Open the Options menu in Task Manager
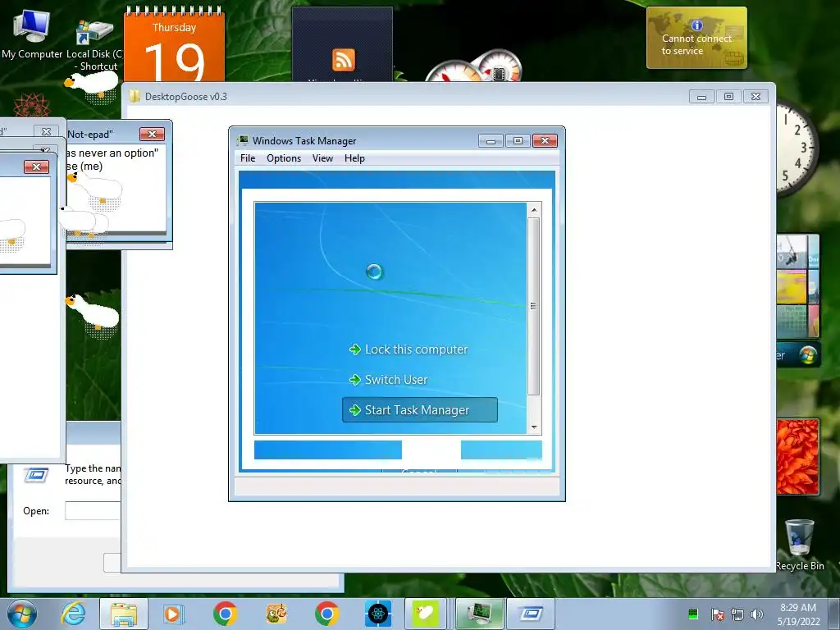This screenshot has width=840, height=630. (x=284, y=158)
